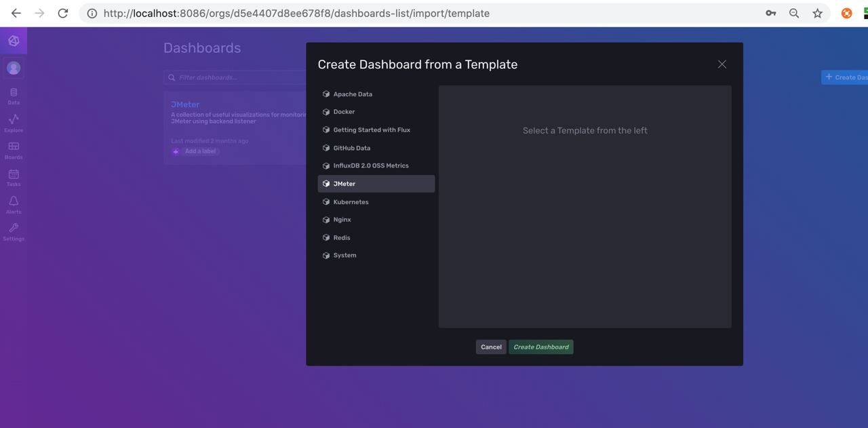Go back in browser history
868x428 pixels.
point(16,13)
